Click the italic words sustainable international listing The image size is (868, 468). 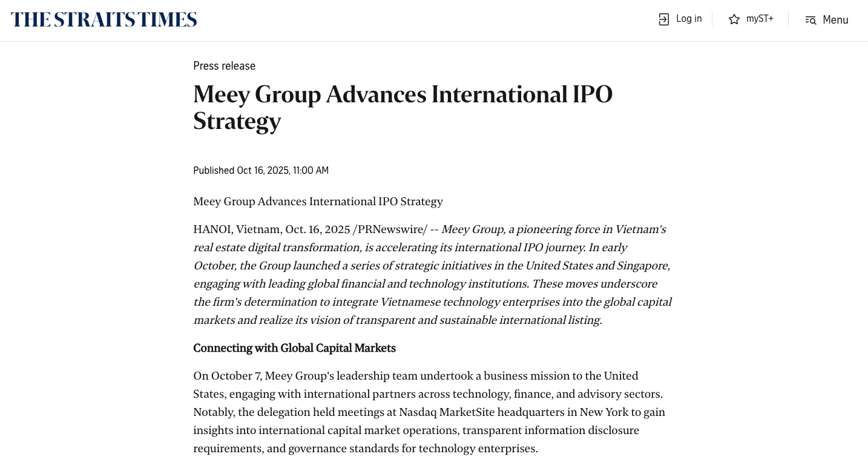[521, 320]
